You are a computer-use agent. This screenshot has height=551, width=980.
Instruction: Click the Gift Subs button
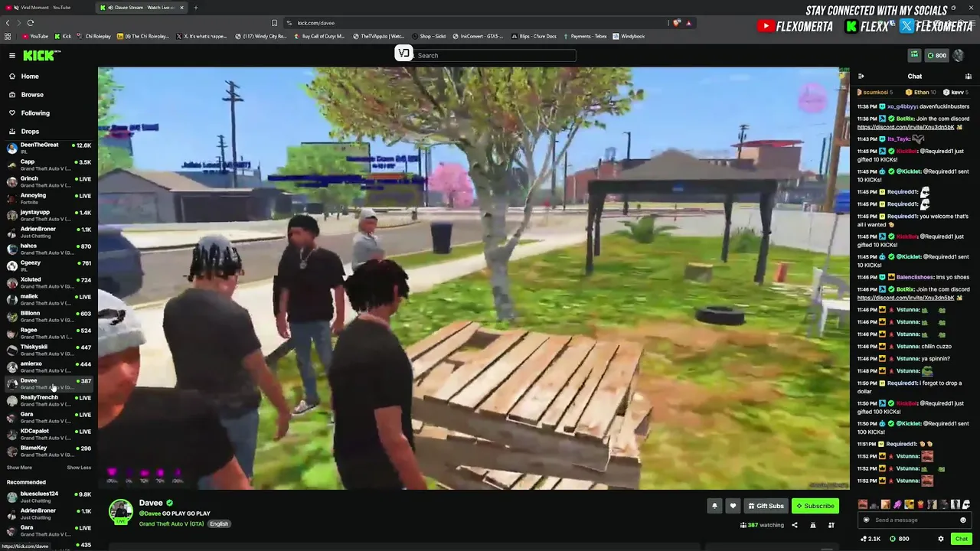(766, 506)
